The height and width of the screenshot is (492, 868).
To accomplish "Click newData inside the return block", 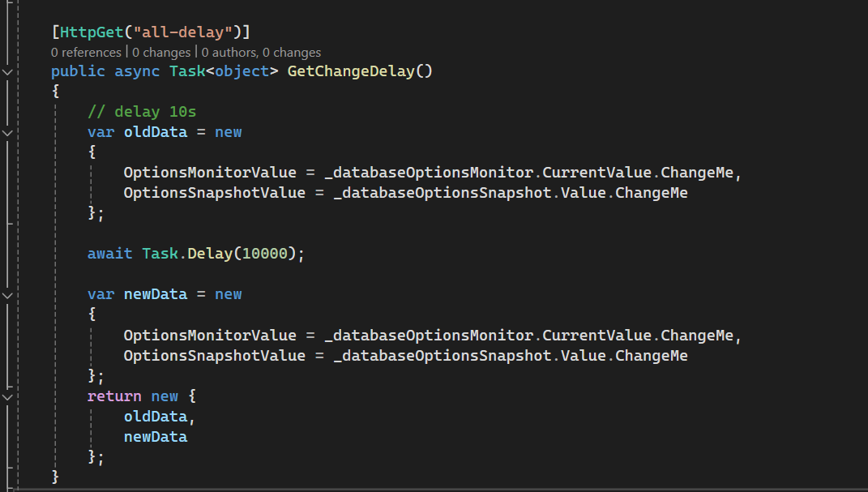I will (155, 436).
